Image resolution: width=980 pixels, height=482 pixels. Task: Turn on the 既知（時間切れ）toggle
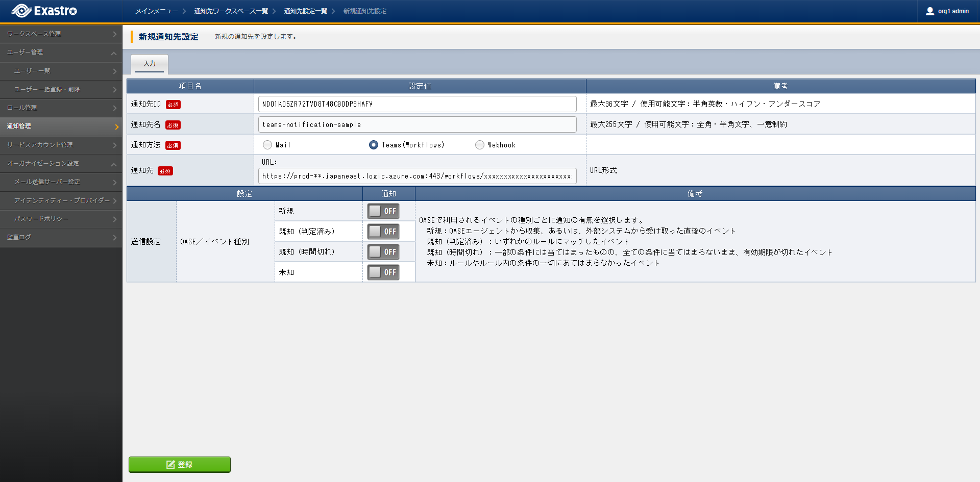(383, 252)
